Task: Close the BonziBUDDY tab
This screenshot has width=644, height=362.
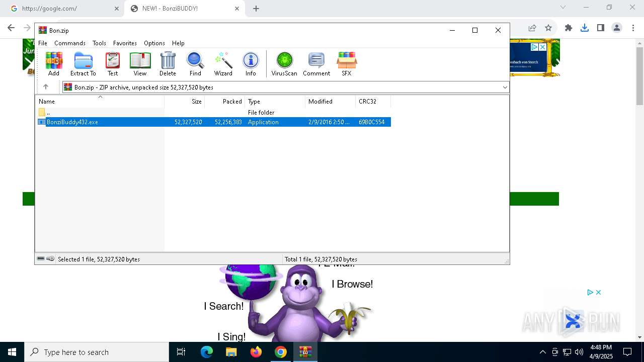Action: [x=237, y=9]
